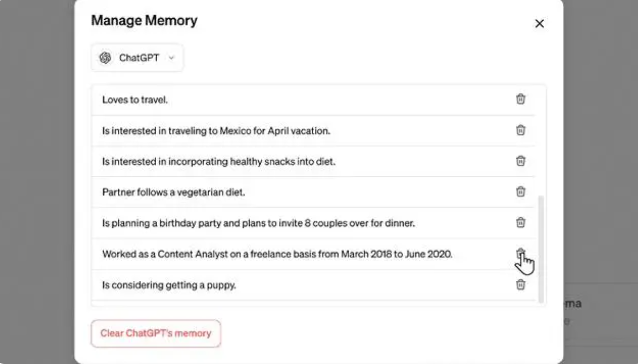The image size is (638, 364).
Task: Delete the birthday party memory
Action: click(x=521, y=223)
